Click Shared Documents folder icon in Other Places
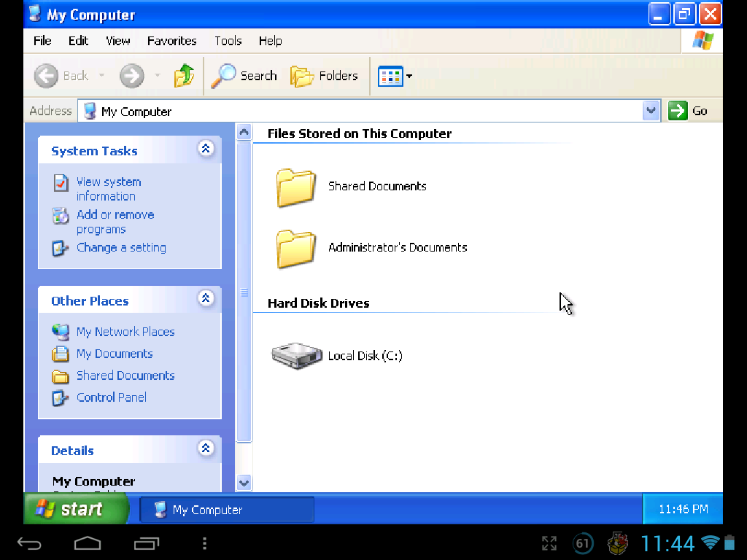 [x=61, y=376]
